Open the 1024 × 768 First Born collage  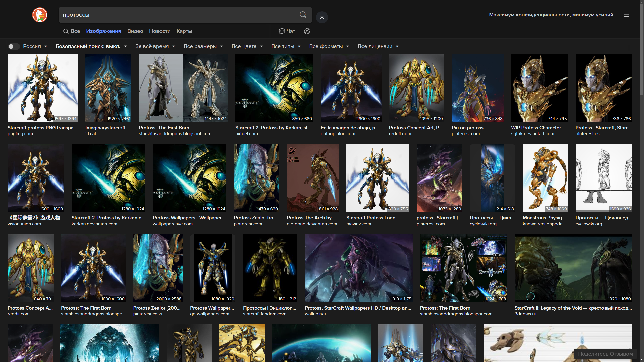tap(464, 268)
